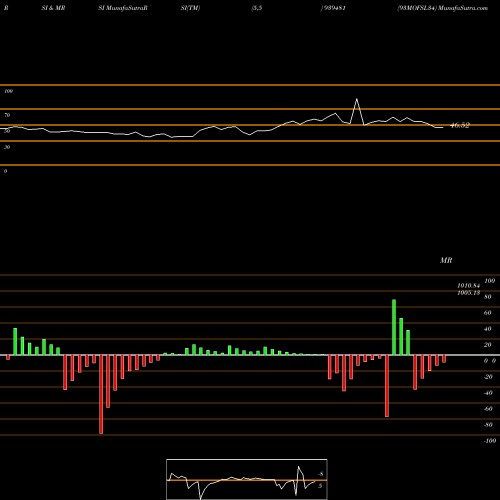Click the 50 level label on RSI axis
The width and height of the screenshot is (500, 500).
[7, 131]
